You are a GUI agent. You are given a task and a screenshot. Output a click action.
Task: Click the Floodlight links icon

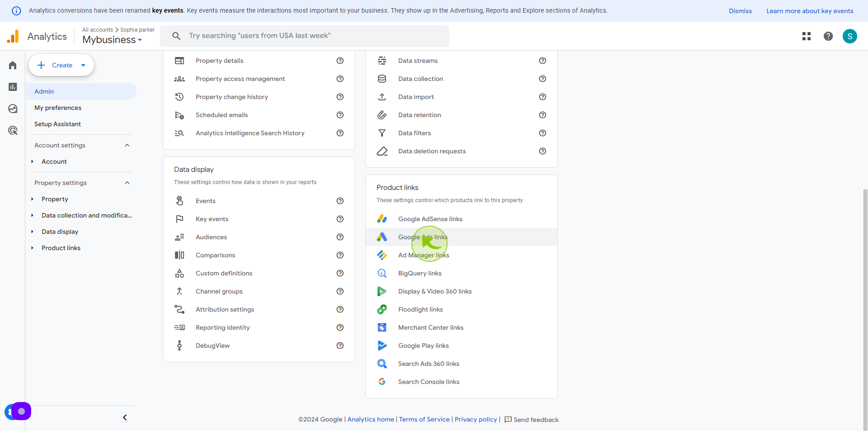382,309
